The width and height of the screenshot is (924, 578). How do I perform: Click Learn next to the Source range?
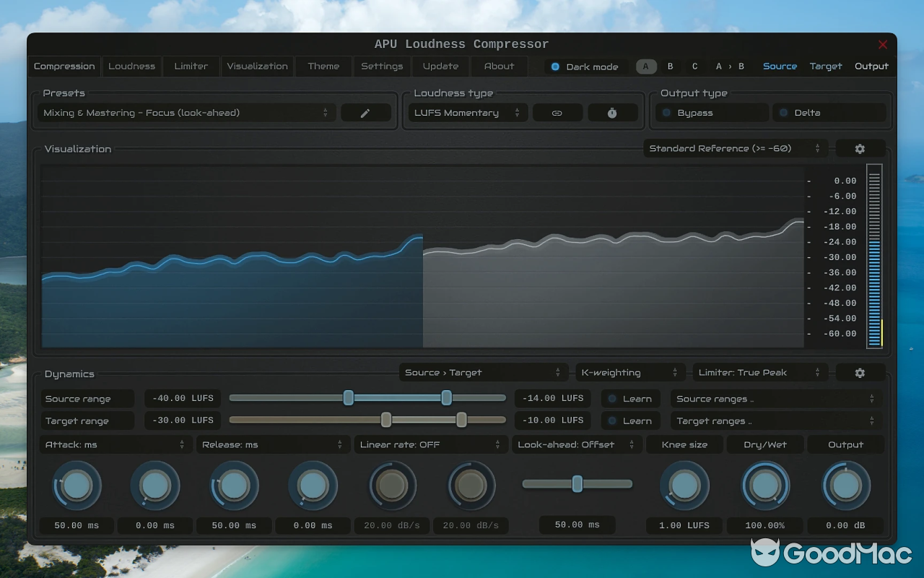point(630,398)
